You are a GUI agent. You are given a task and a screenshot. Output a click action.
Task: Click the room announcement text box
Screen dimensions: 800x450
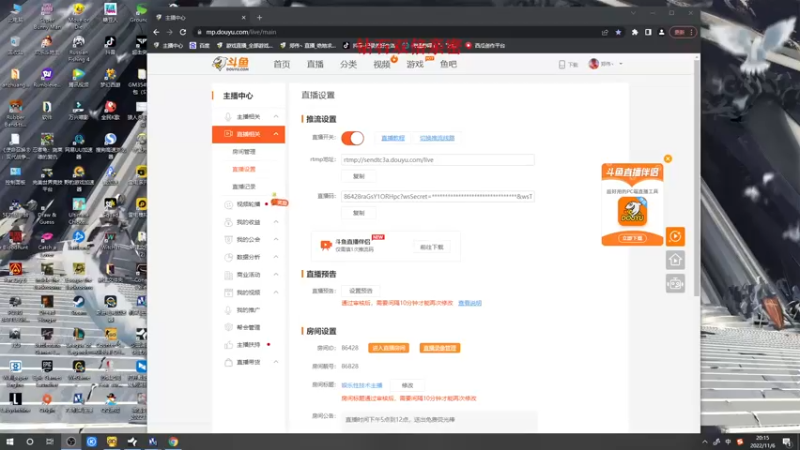[439, 420]
